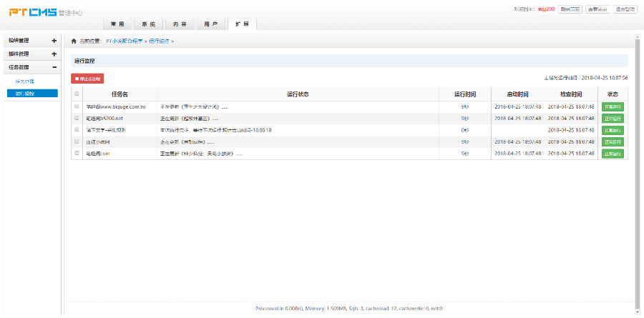644x318 pixels.
Task: Tick the checkbox of the last task row
Action: coord(77,153)
